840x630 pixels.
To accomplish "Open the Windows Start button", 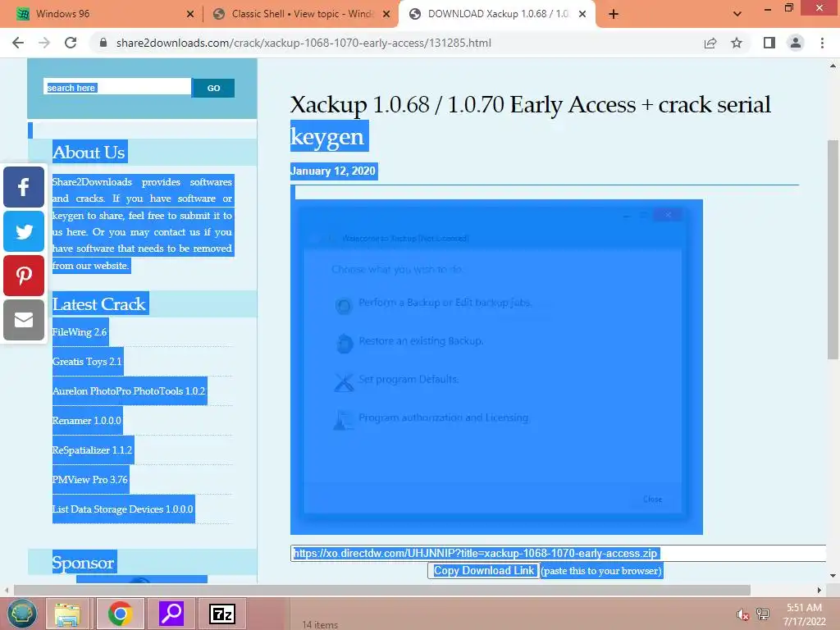I will click(22, 613).
